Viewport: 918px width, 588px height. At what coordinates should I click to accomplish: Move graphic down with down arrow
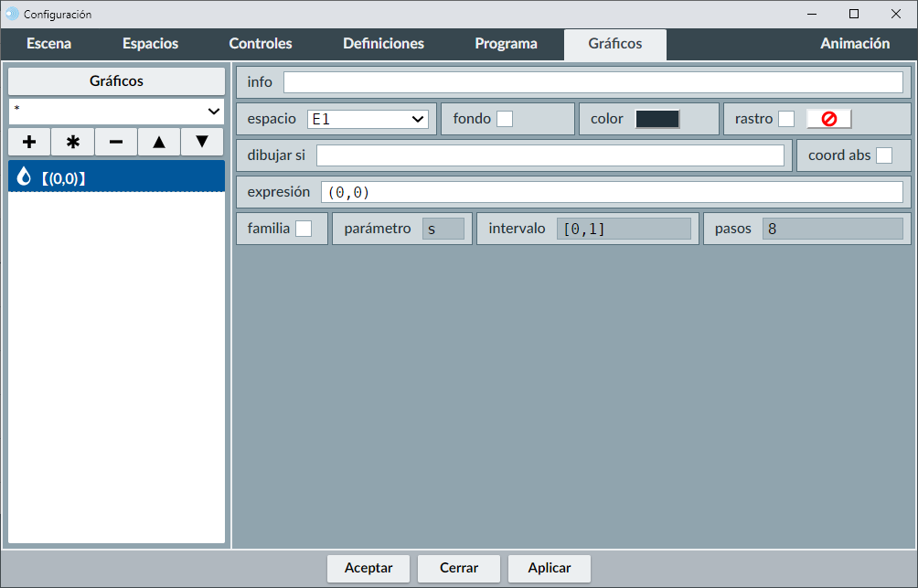pyautogui.click(x=202, y=142)
